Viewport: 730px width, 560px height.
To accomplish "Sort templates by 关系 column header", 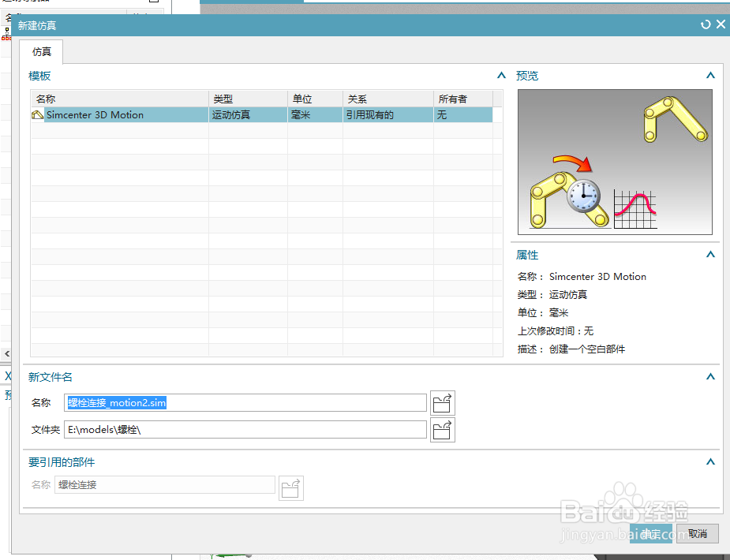I will tap(388, 99).
